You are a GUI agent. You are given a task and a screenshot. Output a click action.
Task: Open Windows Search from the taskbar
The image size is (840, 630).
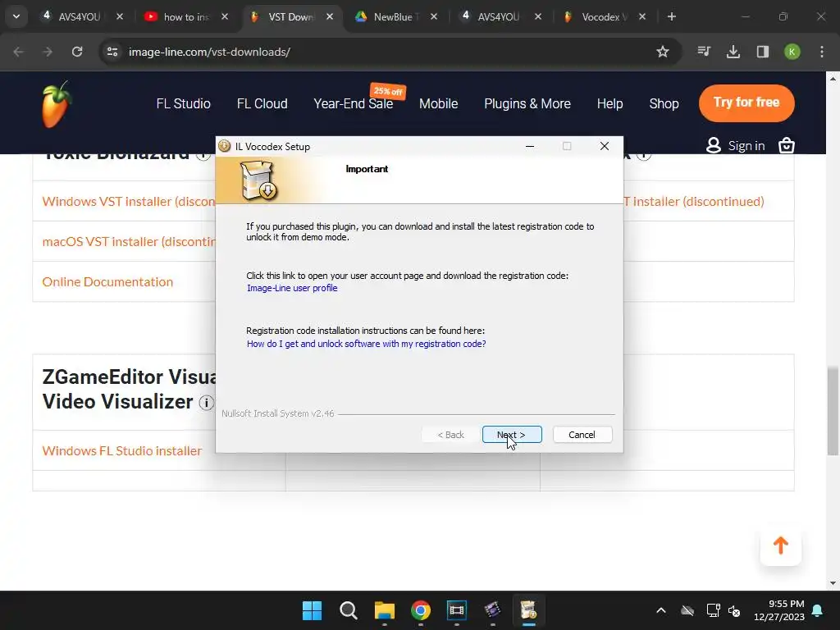pyautogui.click(x=348, y=610)
